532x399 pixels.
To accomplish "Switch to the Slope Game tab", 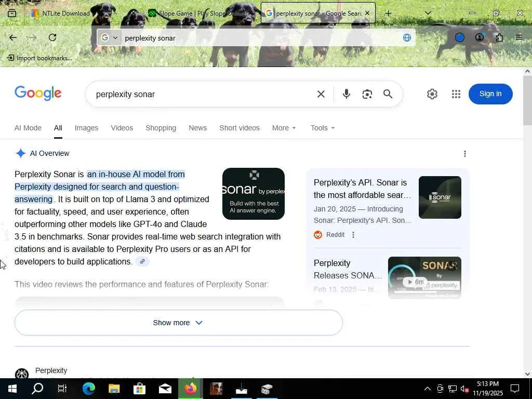I will pos(202,13).
